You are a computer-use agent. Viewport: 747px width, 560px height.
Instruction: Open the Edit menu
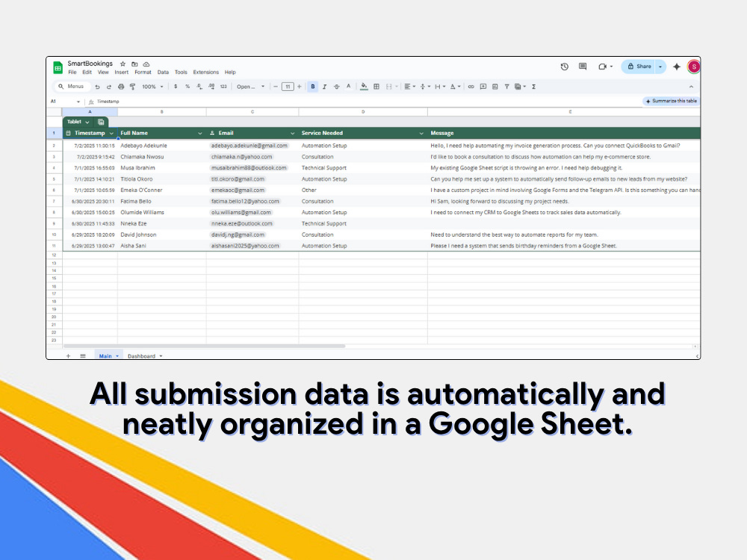[87, 72]
